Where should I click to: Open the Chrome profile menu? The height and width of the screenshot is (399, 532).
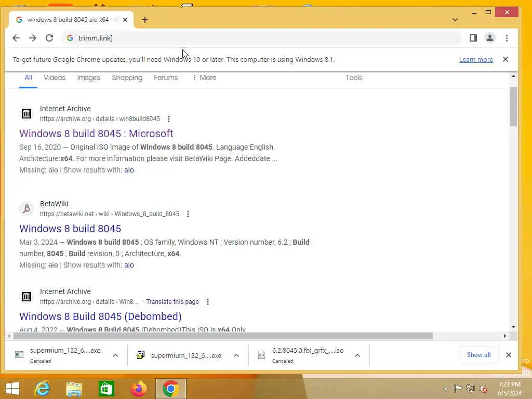coord(489,38)
